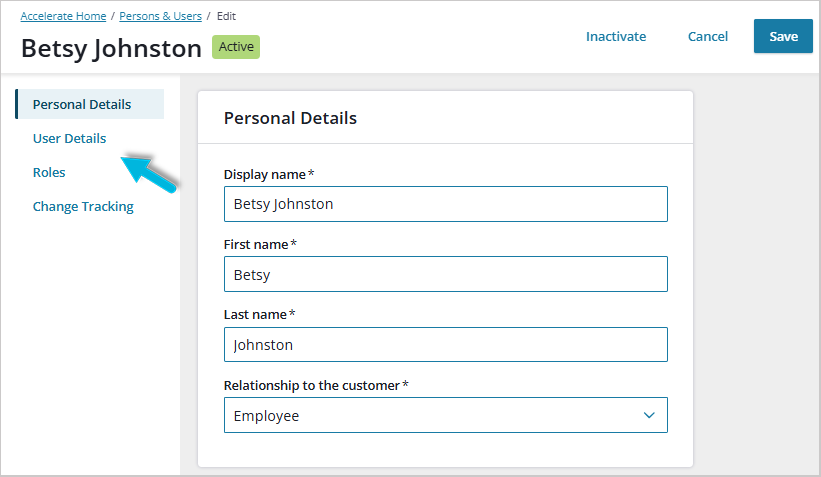Click the Display name field label
This screenshot has width=821, height=477.
[x=265, y=174]
